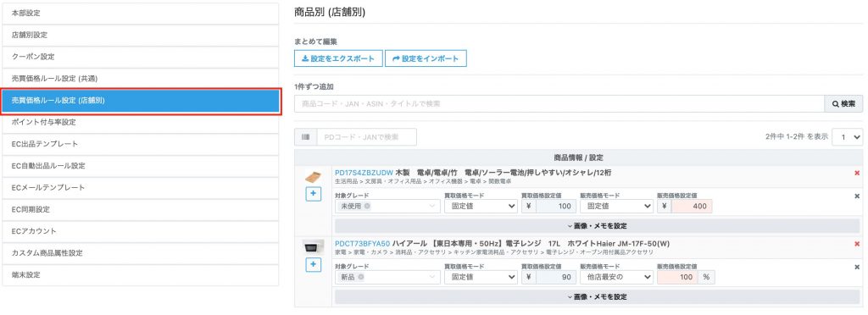Open the page number dropdown

[x=847, y=137]
